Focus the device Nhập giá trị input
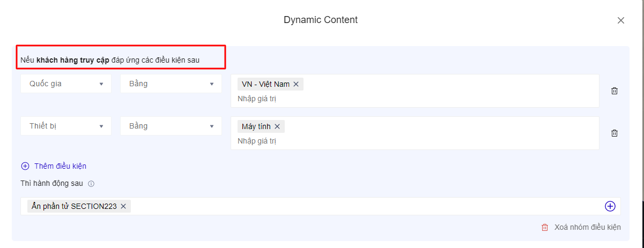This screenshot has height=248, width=644. click(375, 141)
